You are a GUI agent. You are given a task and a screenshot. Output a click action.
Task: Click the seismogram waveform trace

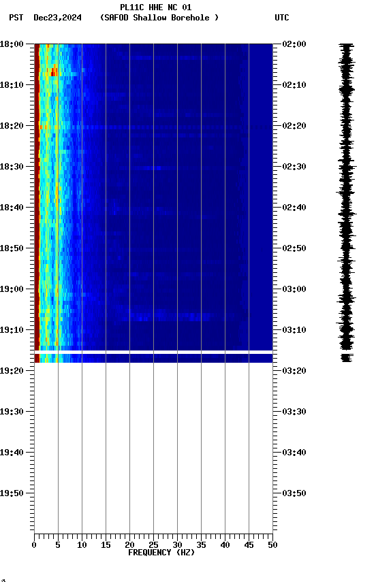point(346,203)
